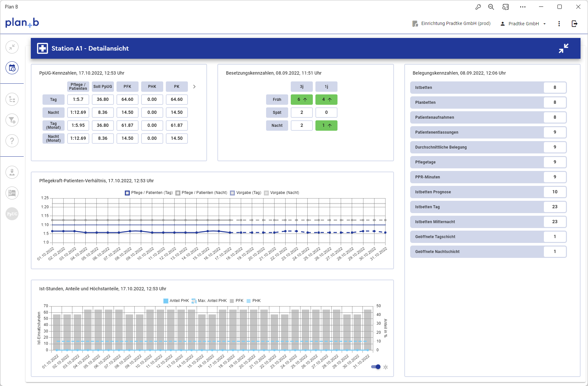Click the medical cross station icon

click(43, 48)
